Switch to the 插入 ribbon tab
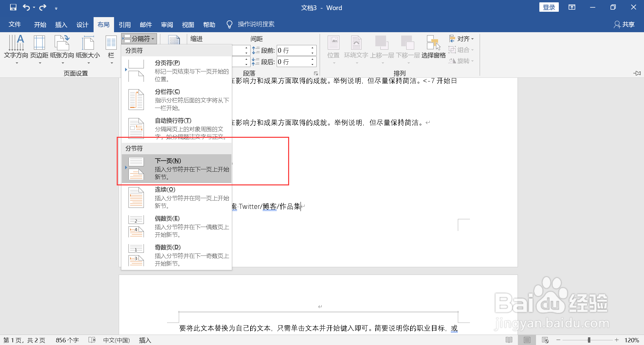Screen dimensions: 644x345 pyautogui.click(x=61, y=24)
